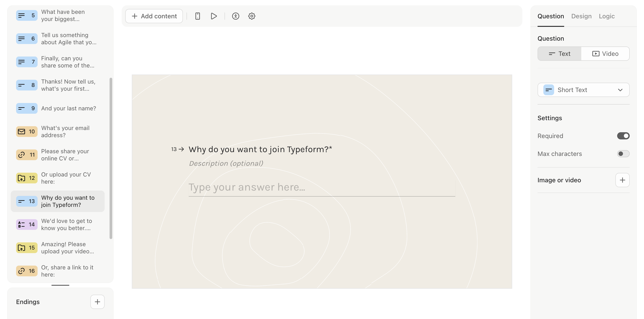Select question 11 link icon badge
Image resolution: width=644 pixels, height=319 pixels.
27,155
